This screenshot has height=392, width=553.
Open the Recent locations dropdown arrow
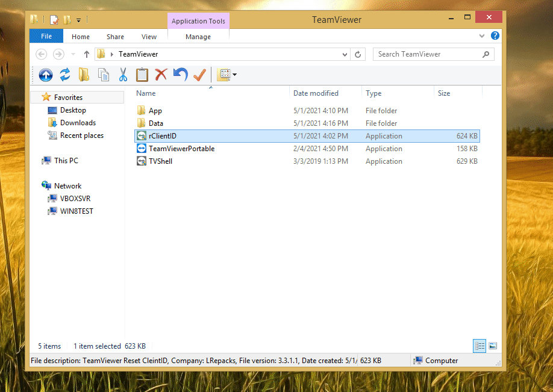[x=73, y=54]
